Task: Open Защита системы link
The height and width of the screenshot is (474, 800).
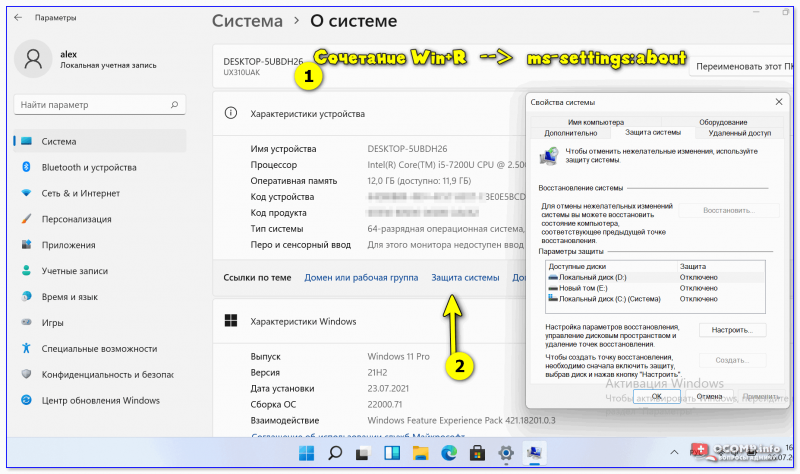Action: (x=465, y=278)
